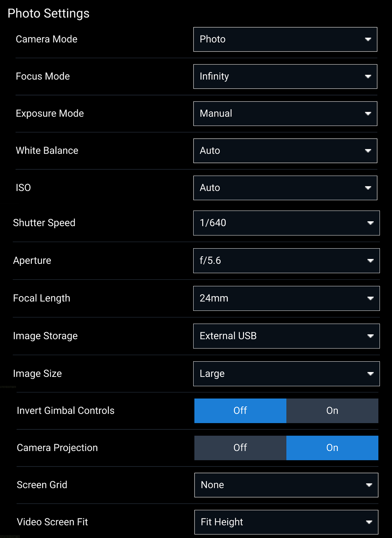
Task: Select Off for Invert Gimbal Controls
Action: tap(240, 411)
